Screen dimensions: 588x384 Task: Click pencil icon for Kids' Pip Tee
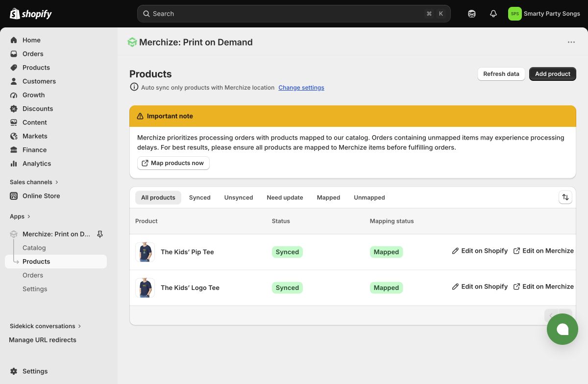click(455, 251)
